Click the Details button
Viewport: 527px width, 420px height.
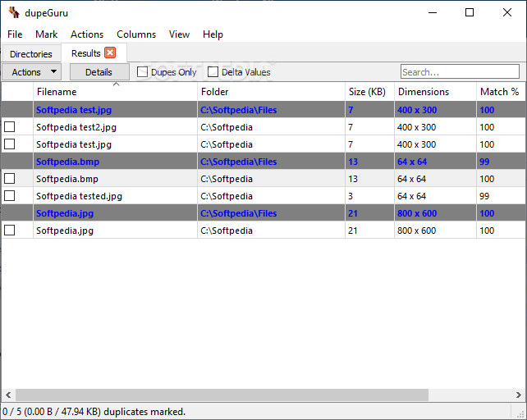pyautogui.click(x=99, y=72)
